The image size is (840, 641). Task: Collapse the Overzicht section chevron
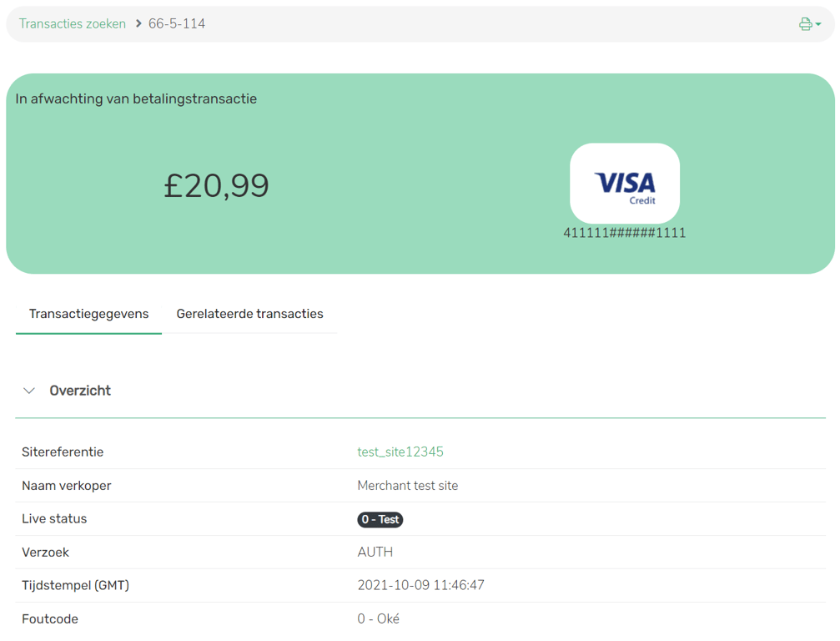[x=29, y=391]
